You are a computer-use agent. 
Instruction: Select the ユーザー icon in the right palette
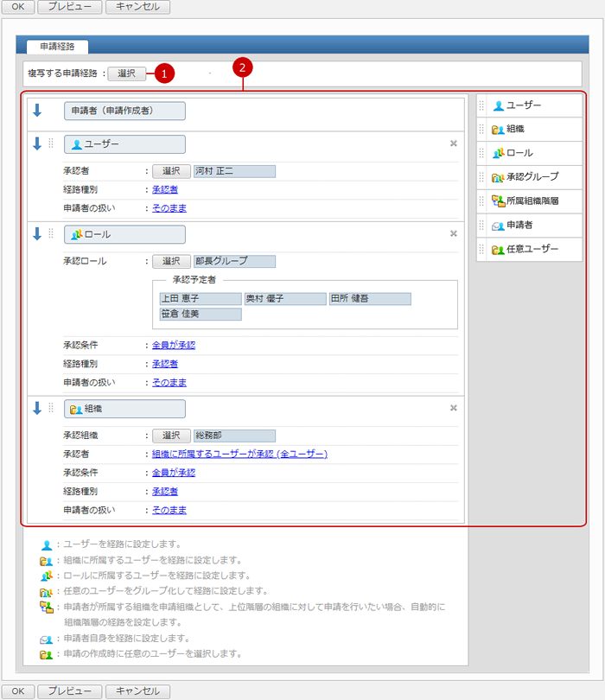click(x=499, y=105)
